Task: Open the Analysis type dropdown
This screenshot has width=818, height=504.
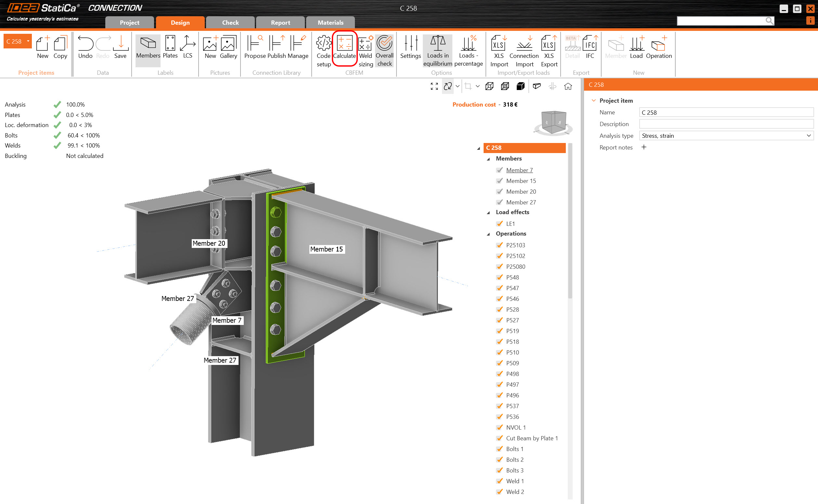Action: tap(726, 136)
